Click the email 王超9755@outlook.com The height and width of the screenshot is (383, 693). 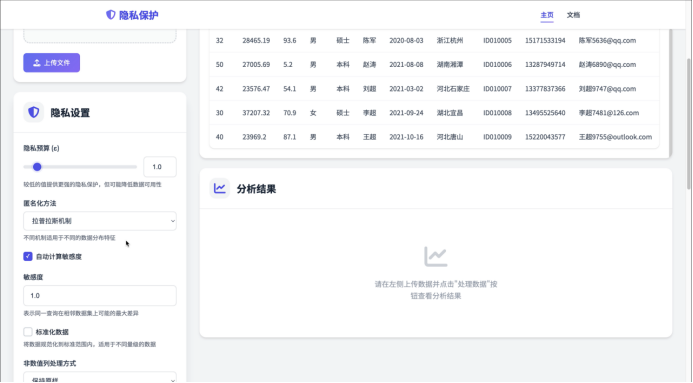pyautogui.click(x=615, y=137)
